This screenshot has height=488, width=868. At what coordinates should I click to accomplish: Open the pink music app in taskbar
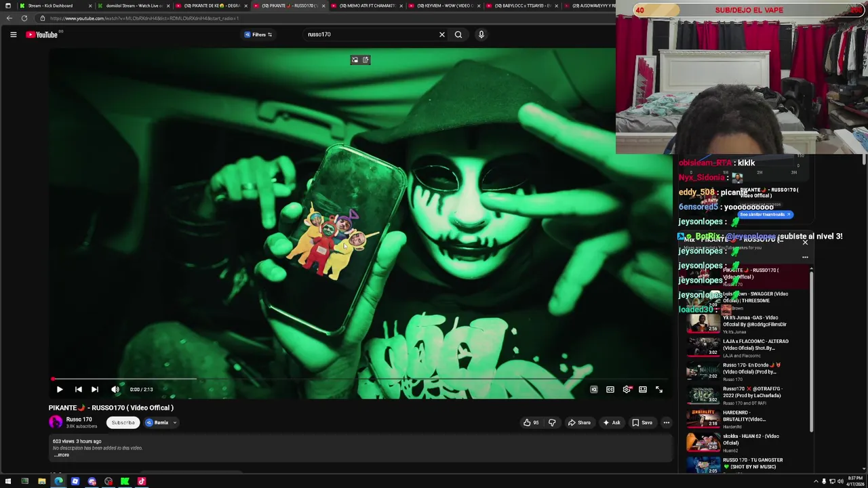[142, 482]
